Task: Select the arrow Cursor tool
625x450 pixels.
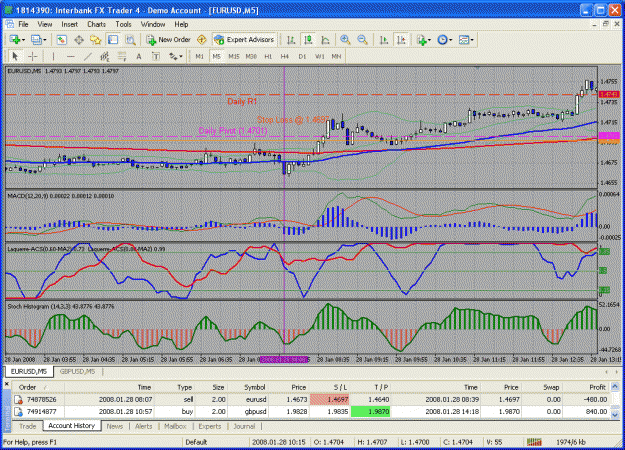Action: pos(15,57)
